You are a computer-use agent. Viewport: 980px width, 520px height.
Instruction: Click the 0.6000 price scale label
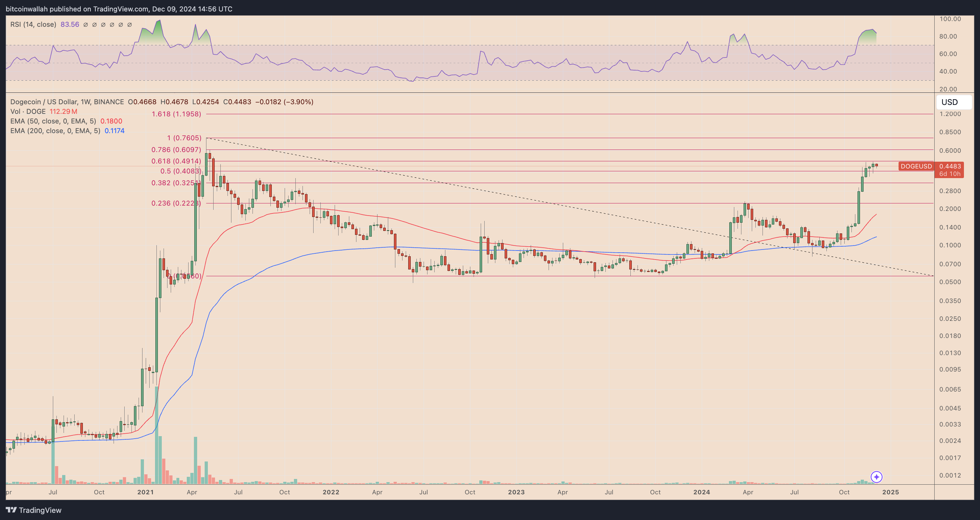tap(950, 151)
